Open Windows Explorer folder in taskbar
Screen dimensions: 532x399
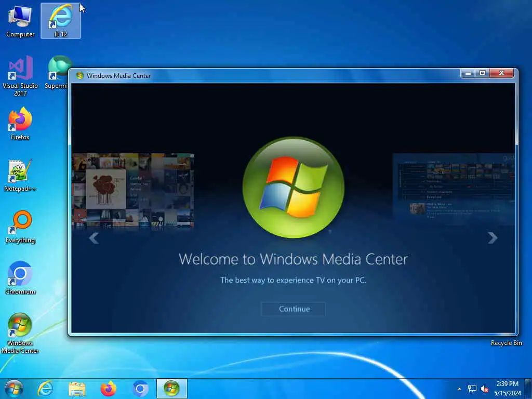pyautogui.click(x=77, y=389)
